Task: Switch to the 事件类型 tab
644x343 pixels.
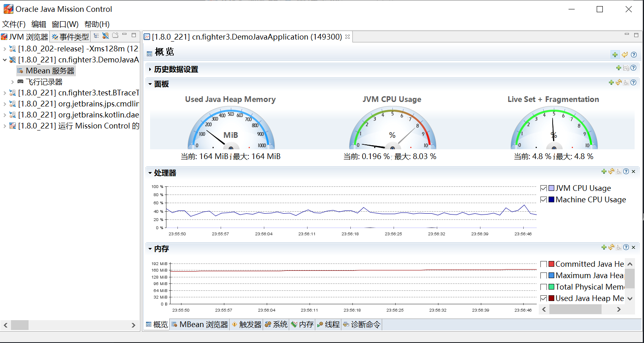Action: (70, 37)
